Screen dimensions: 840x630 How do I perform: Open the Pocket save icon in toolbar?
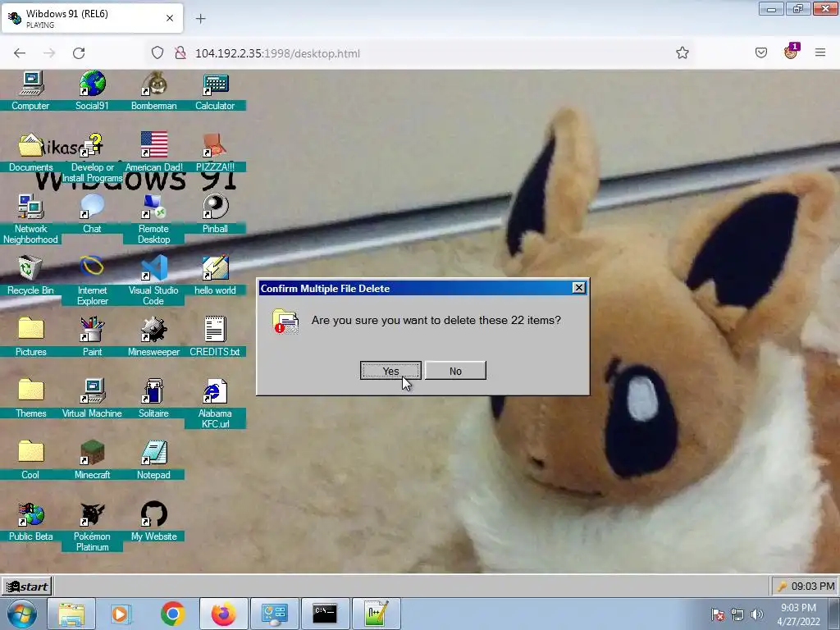point(760,52)
